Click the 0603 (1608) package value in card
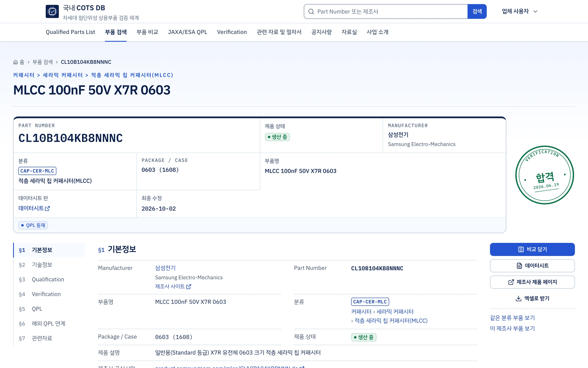The height and width of the screenshot is (368, 588). [160, 170]
